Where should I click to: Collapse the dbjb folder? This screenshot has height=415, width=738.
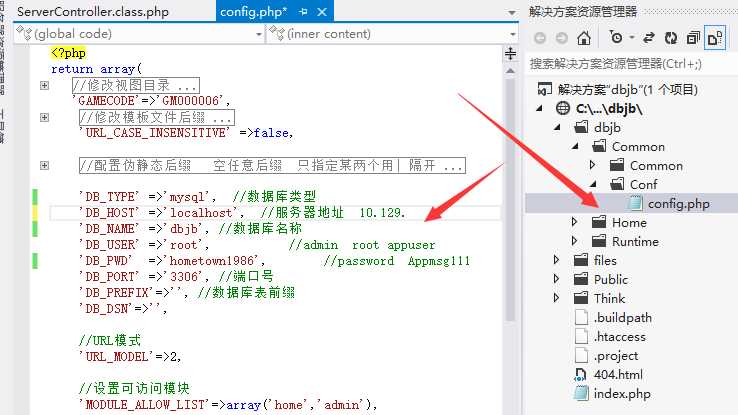point(558,128)
